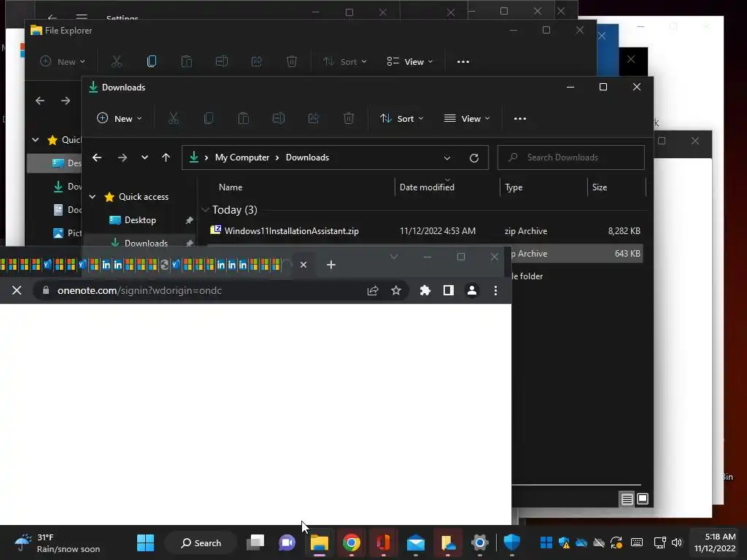The image size is (747, 560).
Task: Collapse Quick access in Downloads sidebar
Action: (93, 197)
